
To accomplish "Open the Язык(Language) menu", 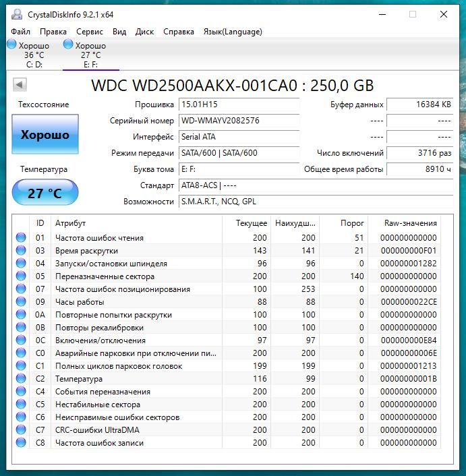I will [233, 32].
